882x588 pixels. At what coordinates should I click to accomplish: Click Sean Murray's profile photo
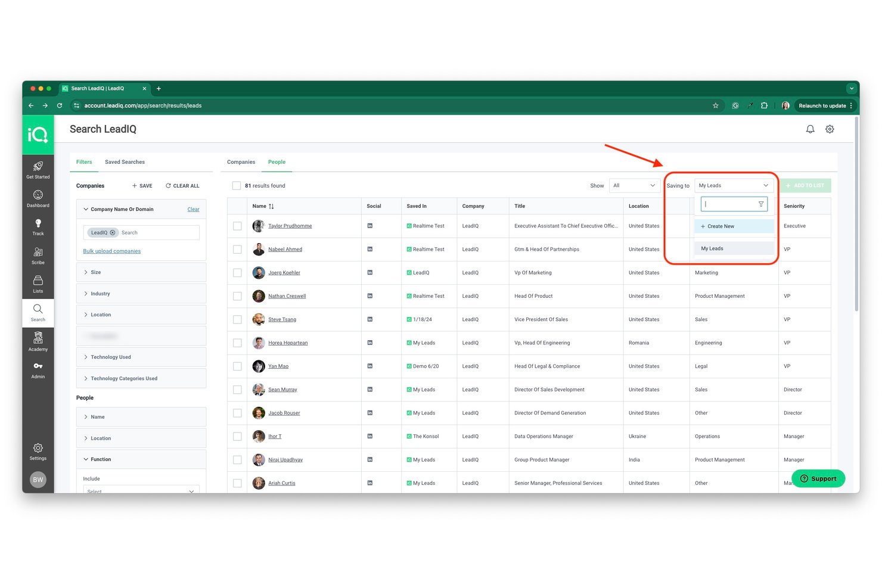(259, 390)
